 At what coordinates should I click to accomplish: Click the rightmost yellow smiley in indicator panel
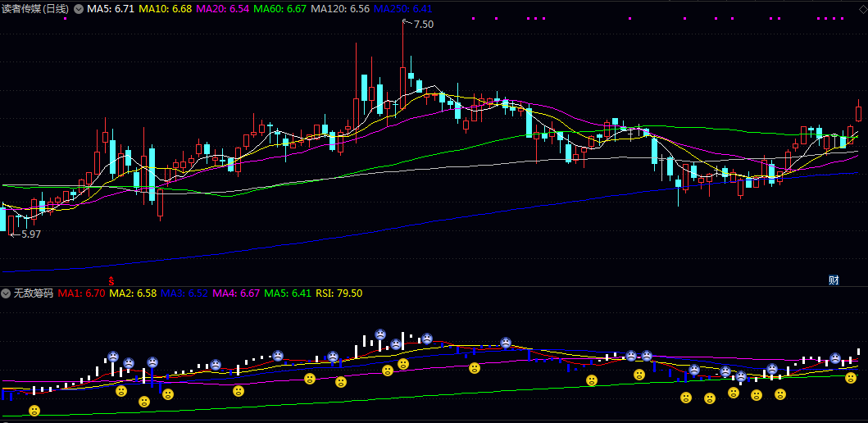[x=851, y=378]
